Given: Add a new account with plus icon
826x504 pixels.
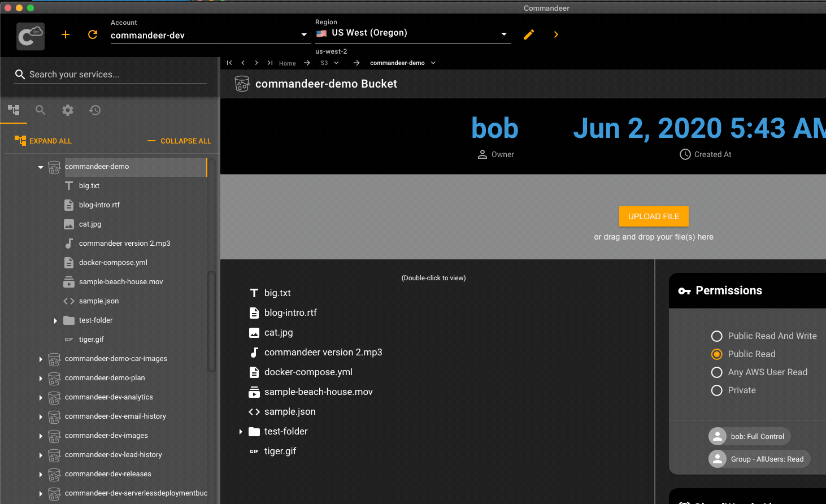Looking at the screenshot, I should coord(66,34).
